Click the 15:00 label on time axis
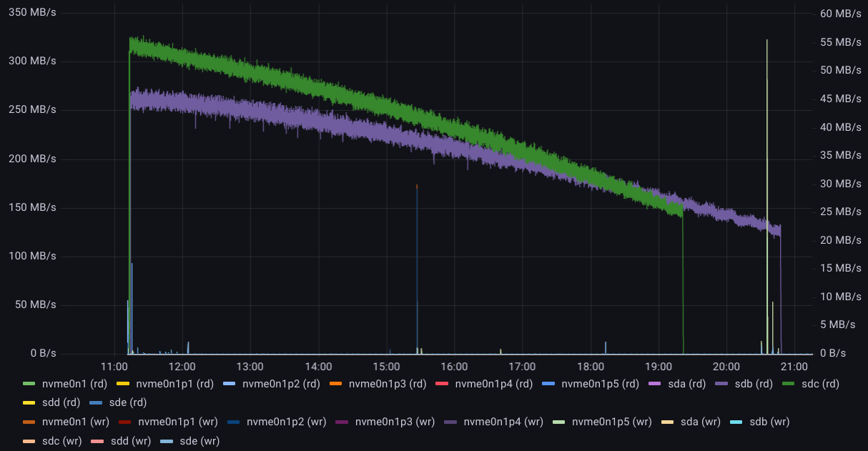The width and height of the screenshot is (868, 451). [386, 367]
